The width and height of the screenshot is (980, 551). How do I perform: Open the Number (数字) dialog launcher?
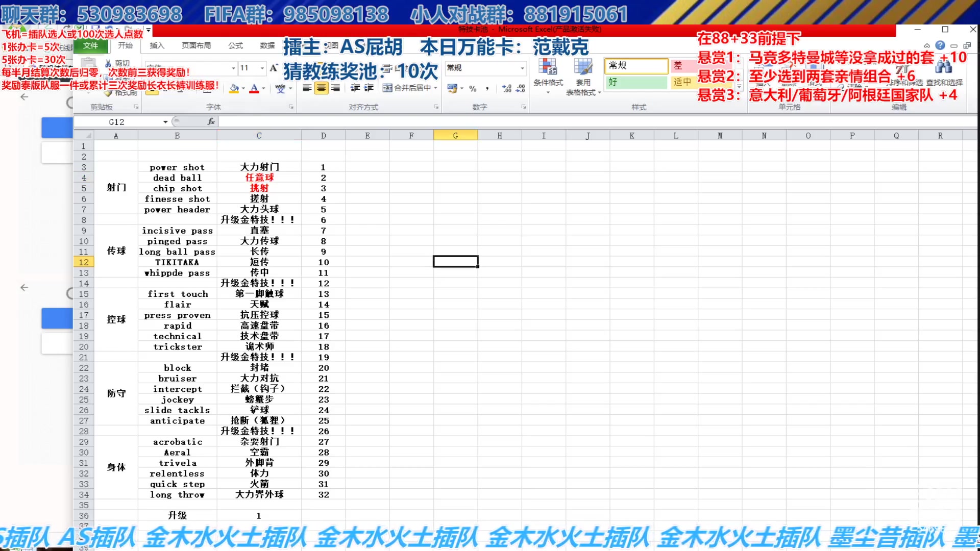pos(523,107)
